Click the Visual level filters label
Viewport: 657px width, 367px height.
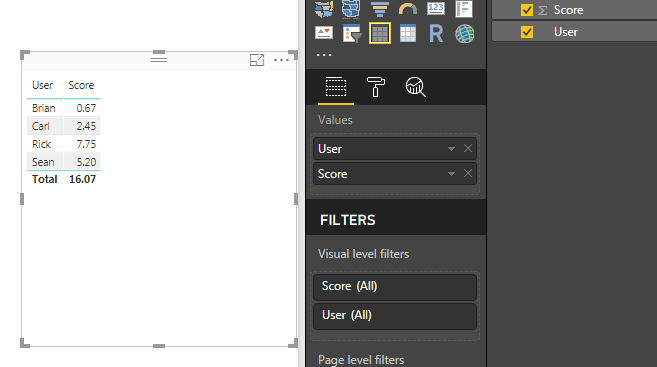[x=363, y=254]
